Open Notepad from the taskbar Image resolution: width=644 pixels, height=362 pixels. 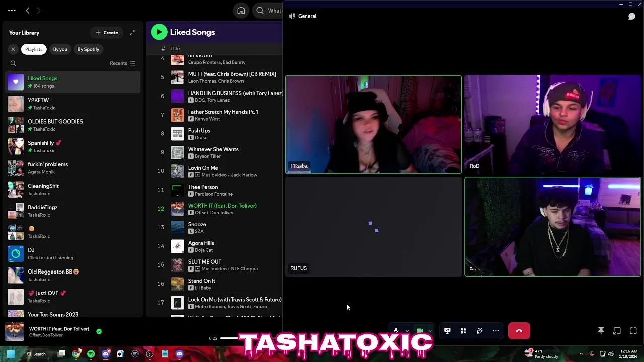[164, 354]
